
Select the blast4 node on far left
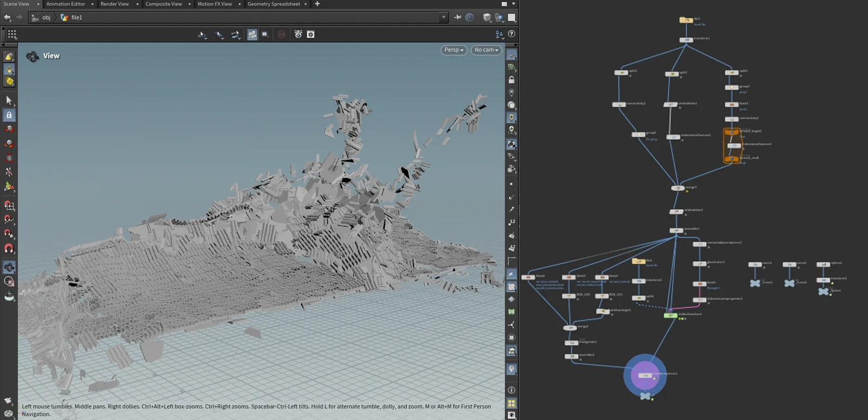528,277
